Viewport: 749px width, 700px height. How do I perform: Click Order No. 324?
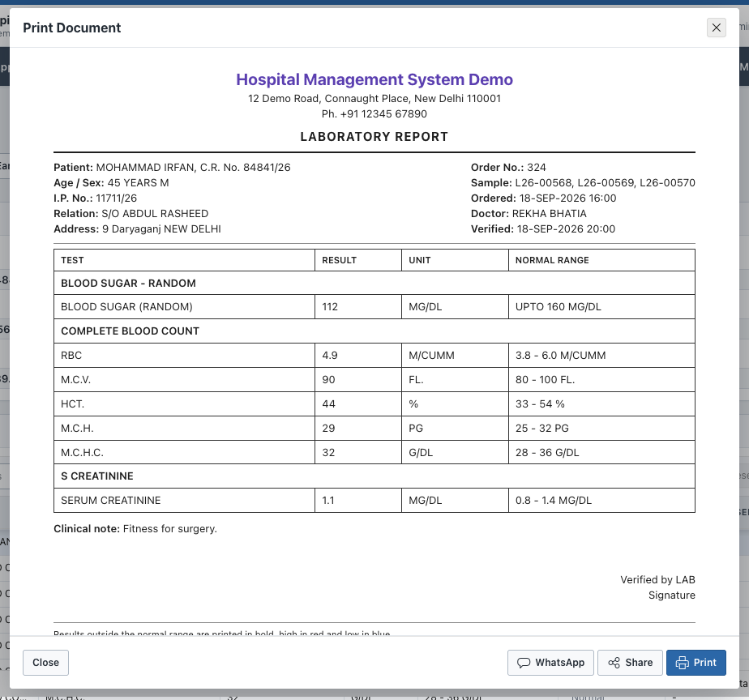[x=508, y=168]
